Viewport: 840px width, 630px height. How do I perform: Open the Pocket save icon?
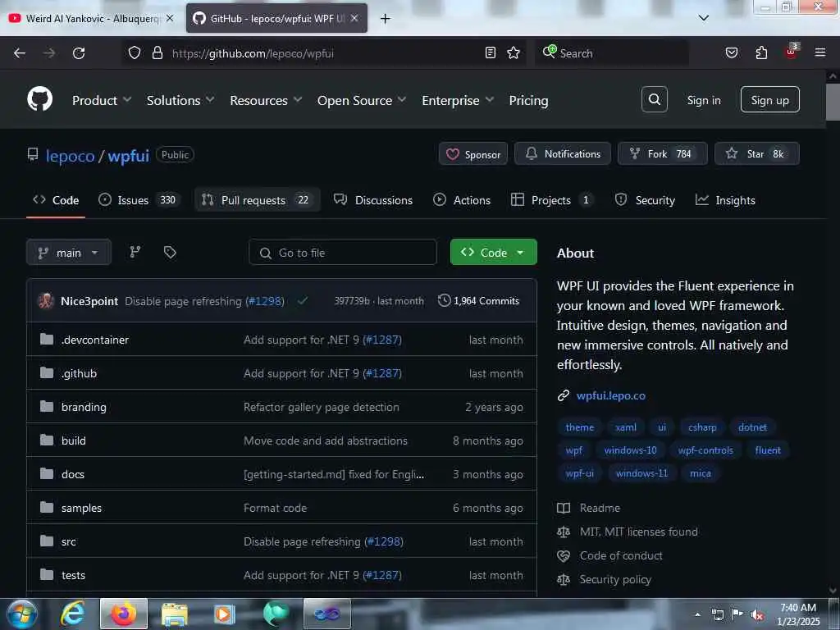click(x=731, y=52)
